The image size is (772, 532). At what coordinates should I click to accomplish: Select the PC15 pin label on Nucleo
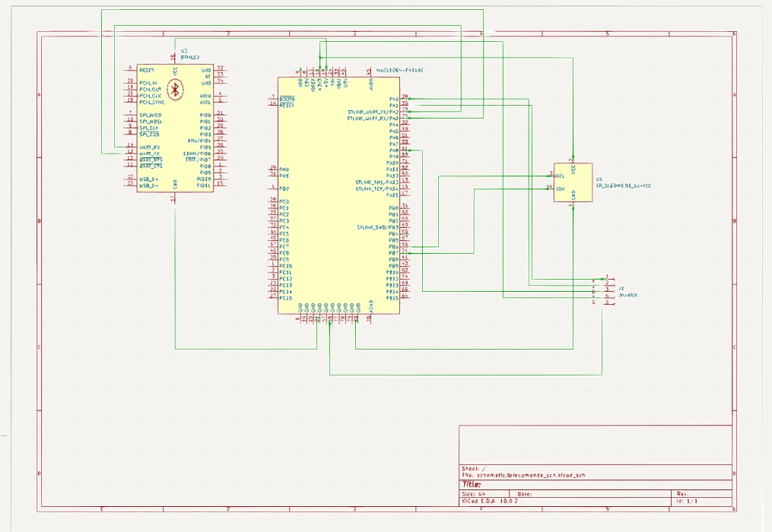click(x=285, y=298)
